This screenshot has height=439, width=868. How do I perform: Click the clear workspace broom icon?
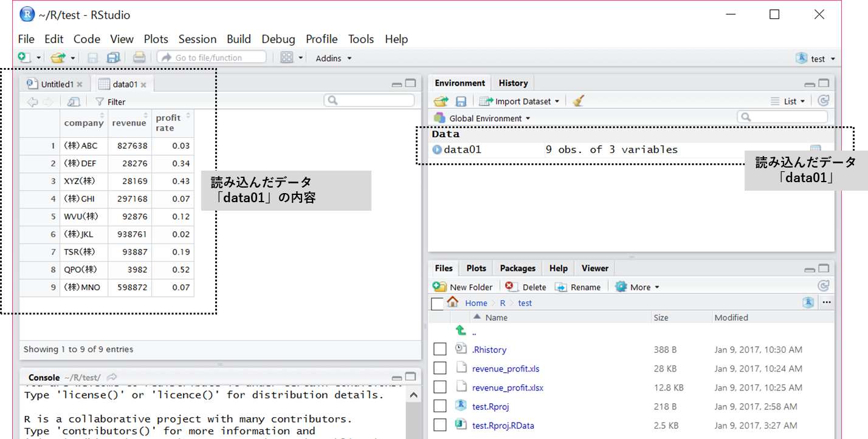tap(578, 101)
